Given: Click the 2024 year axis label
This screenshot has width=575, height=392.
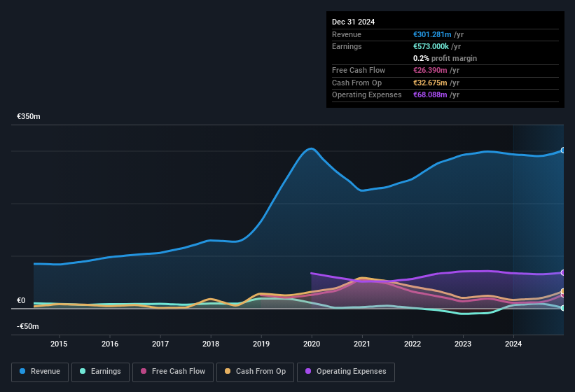Looking at the screenshot, I should [x=513, y=344].
